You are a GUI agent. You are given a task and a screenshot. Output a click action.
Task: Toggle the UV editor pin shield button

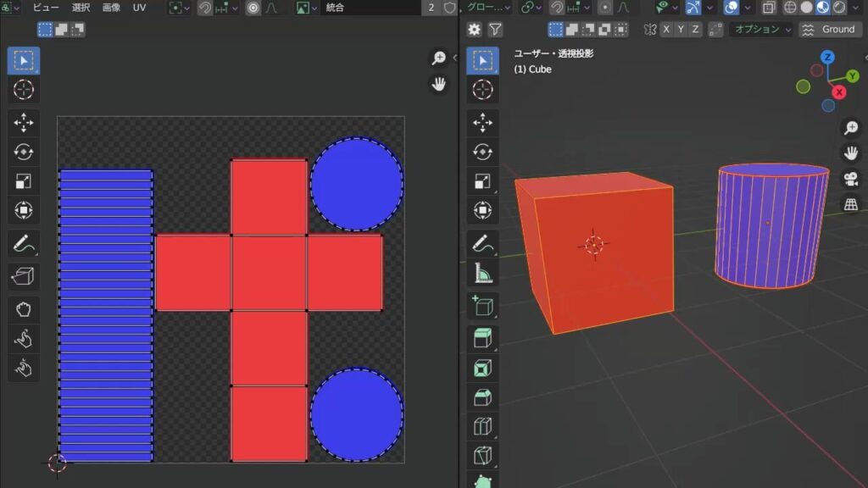coord(449,8)
